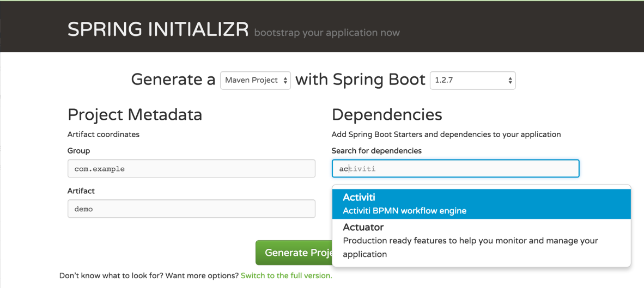Click the 'Production ready features' Actuator description

tap(470, 247)
